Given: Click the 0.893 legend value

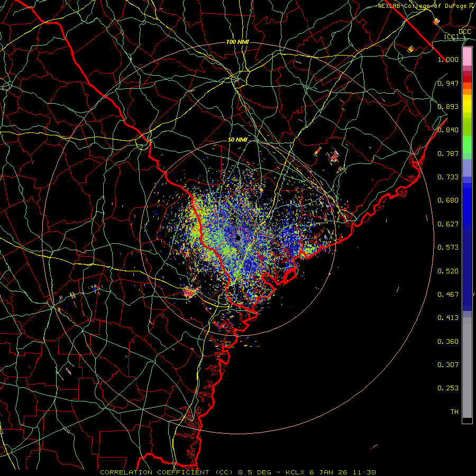Looking at the screenshot, I should pos(448,106).
